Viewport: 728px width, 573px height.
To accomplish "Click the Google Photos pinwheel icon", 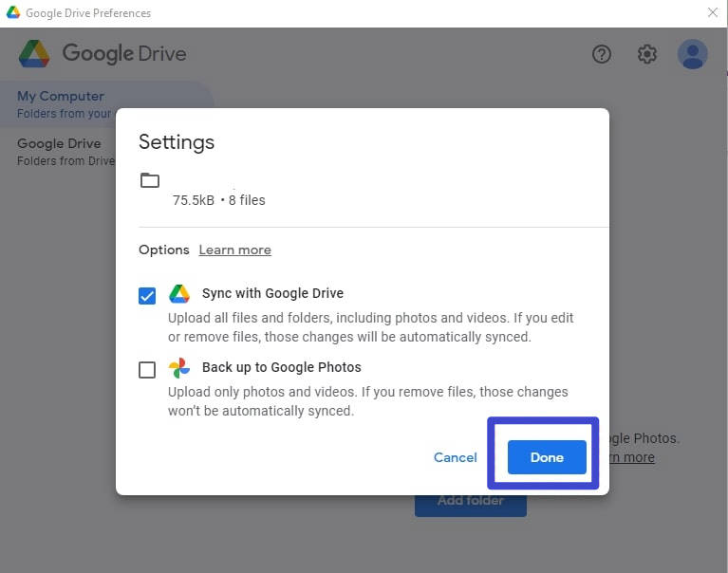I will 179,368.
